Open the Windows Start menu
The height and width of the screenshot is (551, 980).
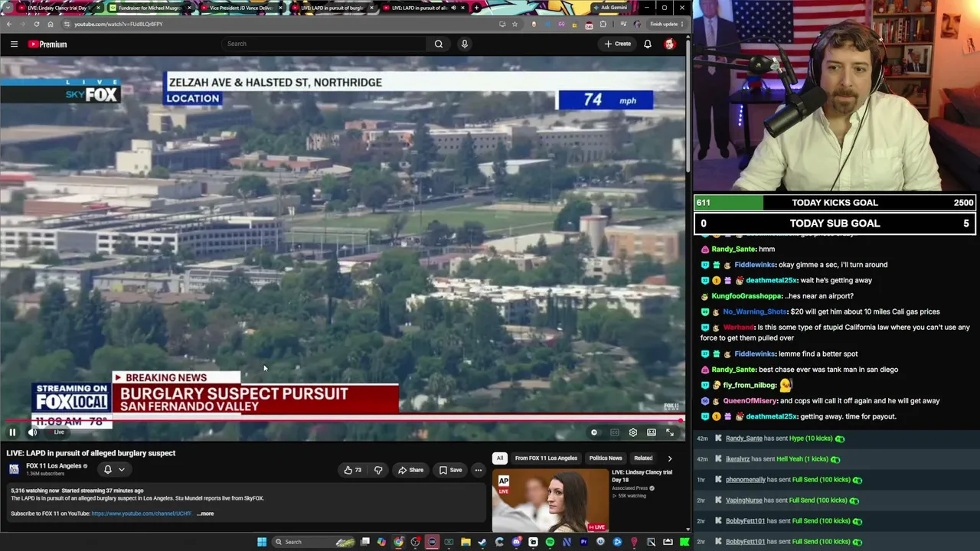click(x=262, y=542)
